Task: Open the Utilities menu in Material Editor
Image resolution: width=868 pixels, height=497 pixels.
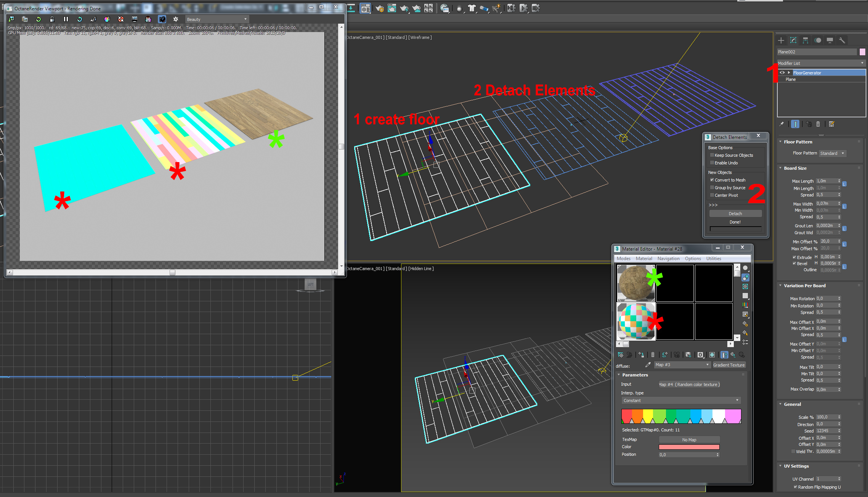Action: [x=713, y=259]
